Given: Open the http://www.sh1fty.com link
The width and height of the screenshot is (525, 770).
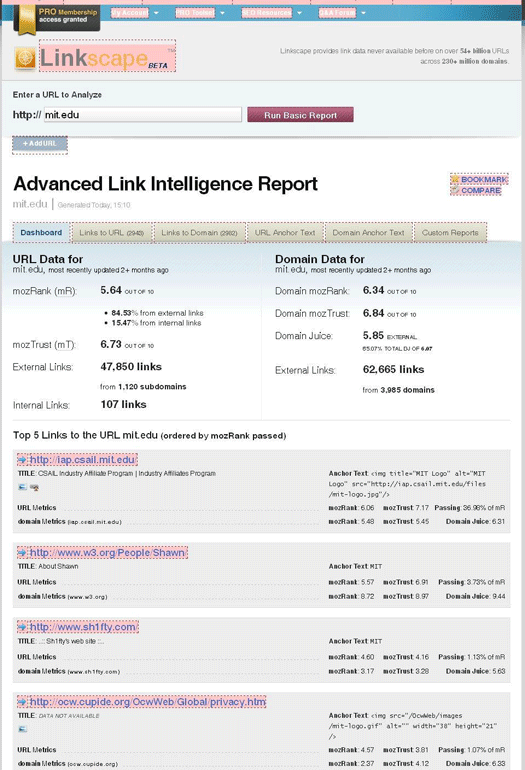Looking at the screenshot, I should click(83, 627).
